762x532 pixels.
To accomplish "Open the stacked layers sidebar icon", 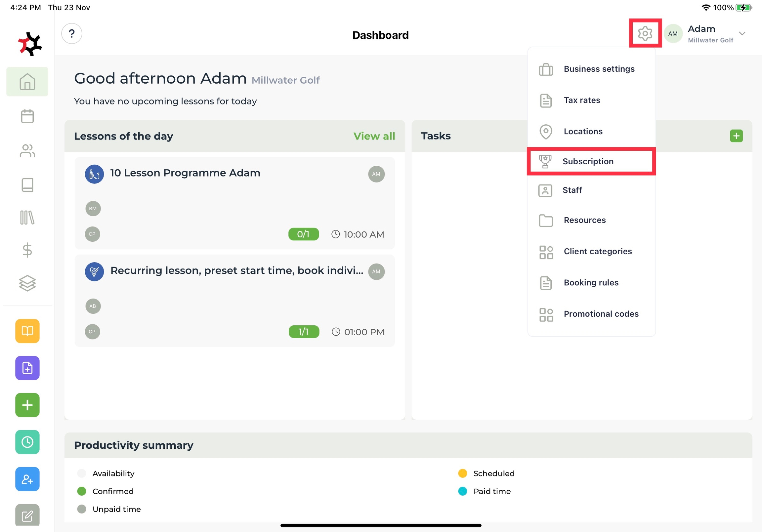I will coord(27,283).
